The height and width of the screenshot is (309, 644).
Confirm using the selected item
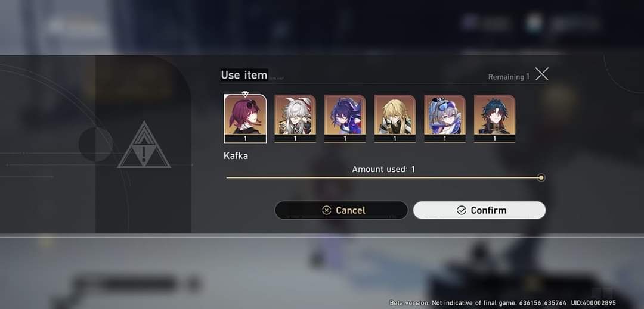click(479, 210)
